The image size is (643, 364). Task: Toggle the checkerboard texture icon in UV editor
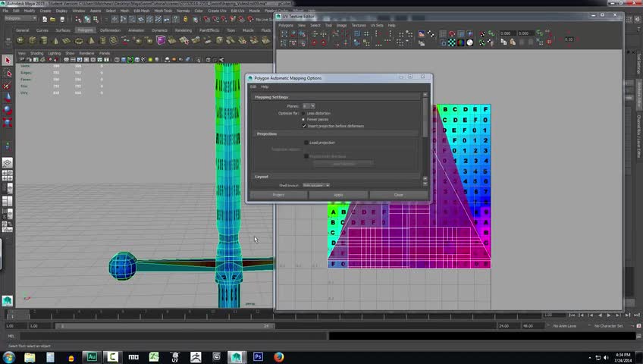click(452, 43)
